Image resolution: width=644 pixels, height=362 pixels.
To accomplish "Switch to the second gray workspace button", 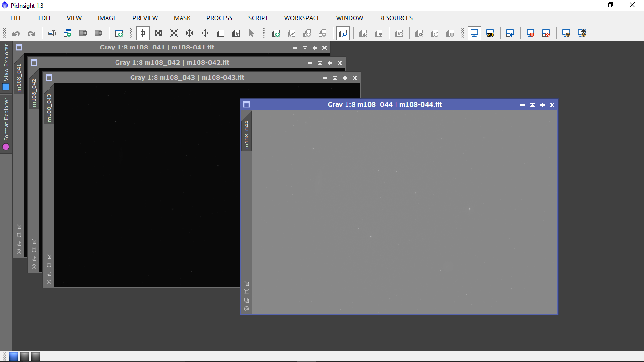I will tap(25, 356).
